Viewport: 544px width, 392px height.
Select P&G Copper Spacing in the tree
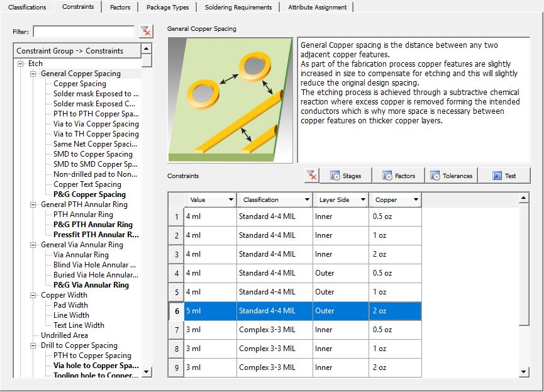[89, 194]
